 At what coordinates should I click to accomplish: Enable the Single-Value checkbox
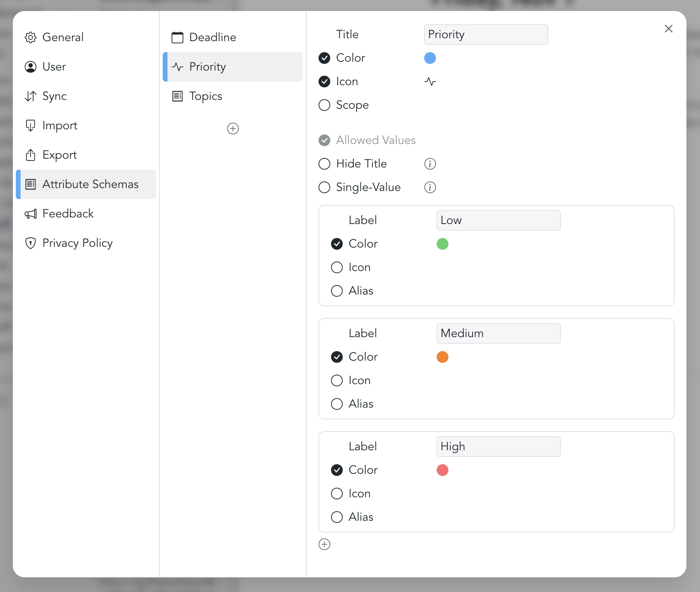[x=324, y=187]
